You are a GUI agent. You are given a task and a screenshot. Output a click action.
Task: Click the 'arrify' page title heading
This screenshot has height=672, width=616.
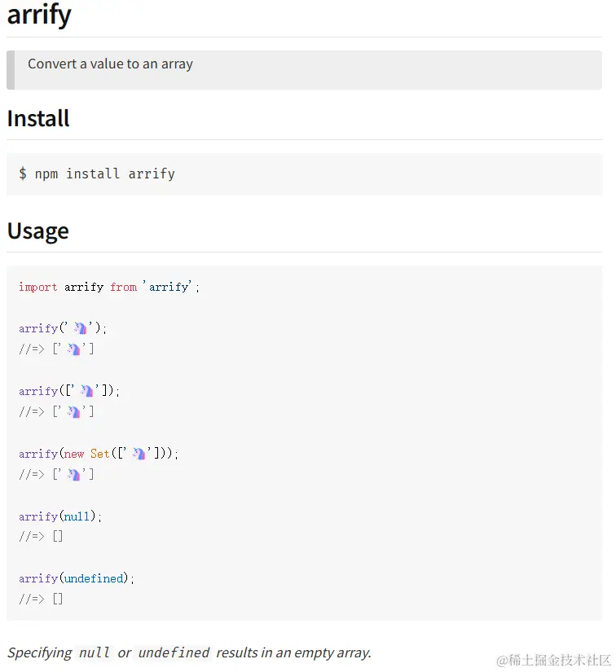[39, 15]
